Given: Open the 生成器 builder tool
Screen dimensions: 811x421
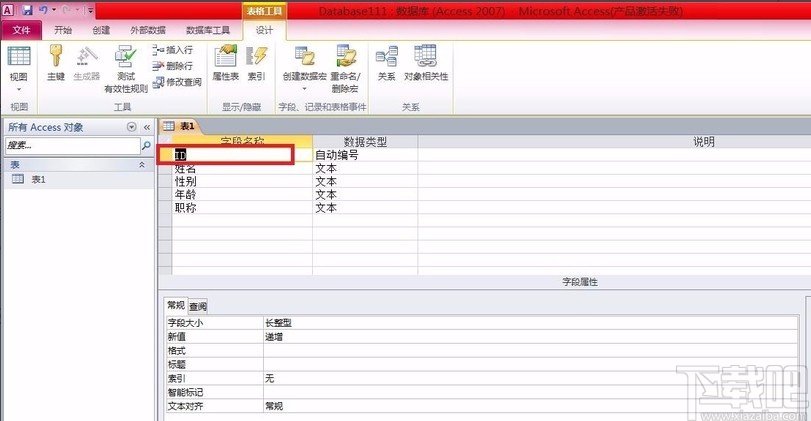Looking at the screenshot, I should click(x=86, y=63).
